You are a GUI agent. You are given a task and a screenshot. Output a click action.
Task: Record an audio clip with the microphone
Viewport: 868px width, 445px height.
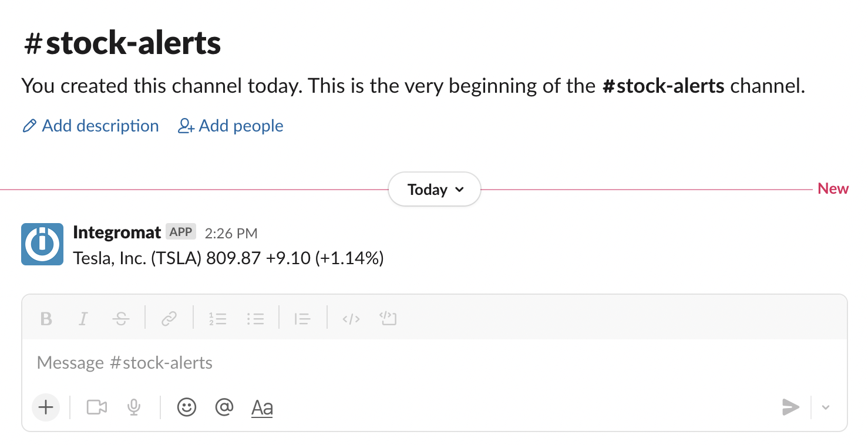click(133, 407)
